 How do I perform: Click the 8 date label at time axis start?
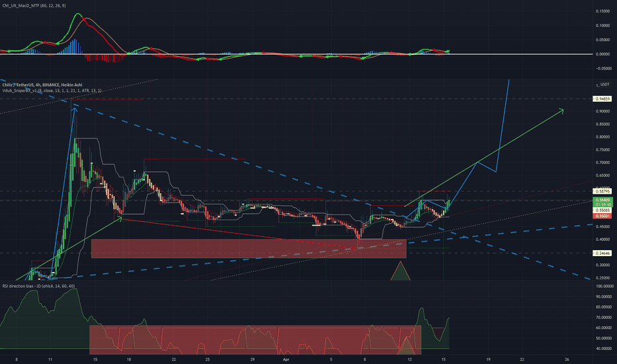[x=16, y=359]
